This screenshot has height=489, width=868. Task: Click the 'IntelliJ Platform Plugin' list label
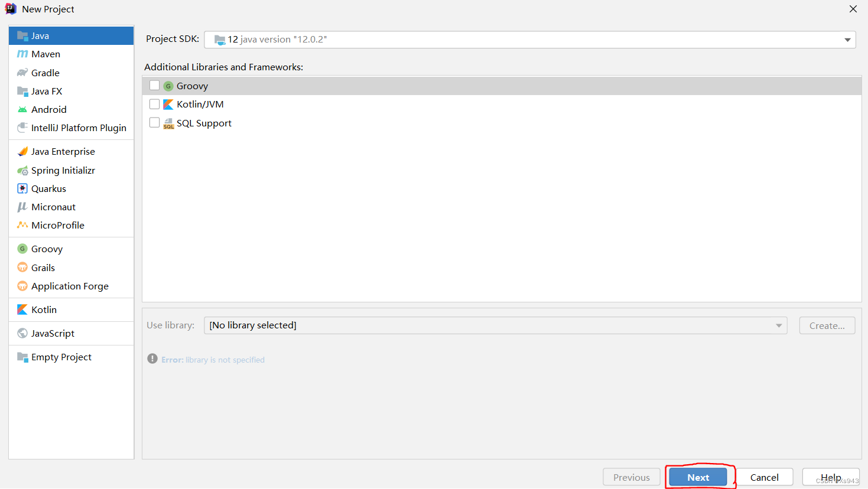tap(79, 128)
